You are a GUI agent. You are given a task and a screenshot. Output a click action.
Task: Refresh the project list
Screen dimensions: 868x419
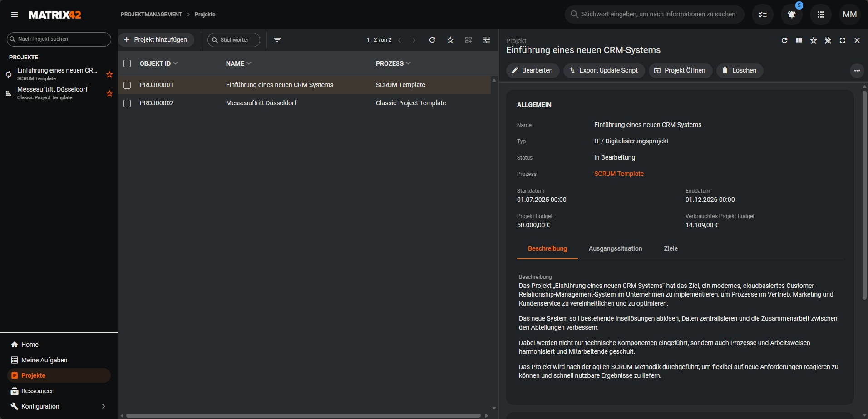pos(432,40)
